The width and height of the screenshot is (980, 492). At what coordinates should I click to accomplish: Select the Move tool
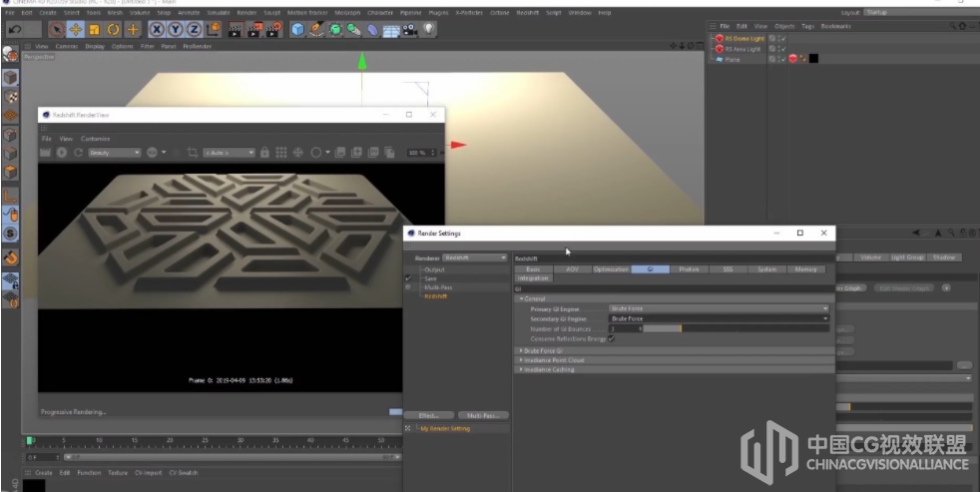(x=76, y=29)
